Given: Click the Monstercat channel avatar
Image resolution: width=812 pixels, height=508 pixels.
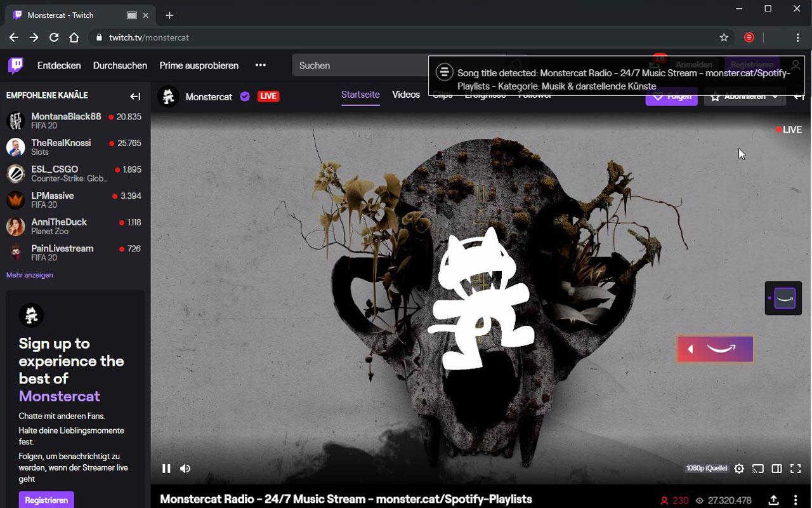Looking at the screenshot, I should 168,96.
